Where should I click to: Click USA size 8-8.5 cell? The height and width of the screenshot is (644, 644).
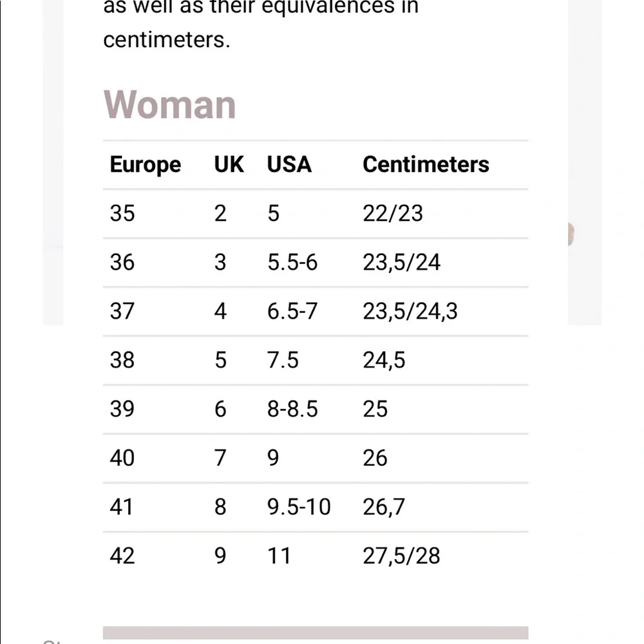[292, 409]
